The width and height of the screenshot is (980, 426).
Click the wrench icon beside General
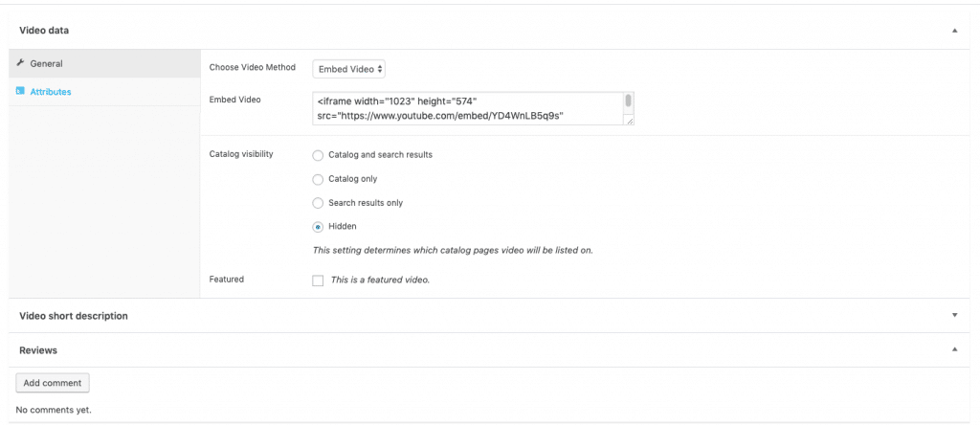[x=20, y=63]
